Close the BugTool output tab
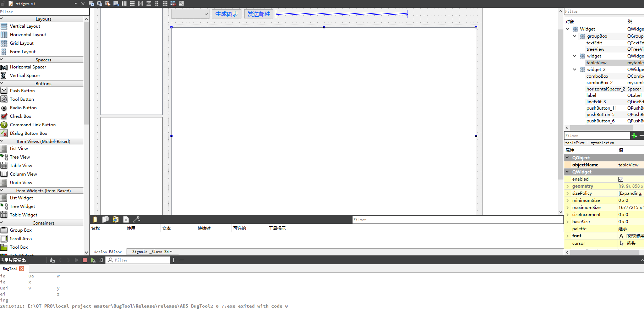This screenshot has height=309, width=644. 22,269
